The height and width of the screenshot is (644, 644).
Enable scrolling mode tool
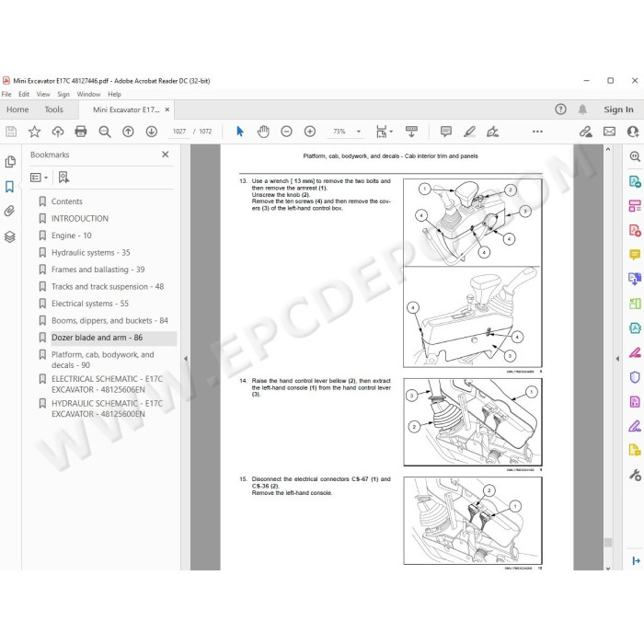coord(411,132)
